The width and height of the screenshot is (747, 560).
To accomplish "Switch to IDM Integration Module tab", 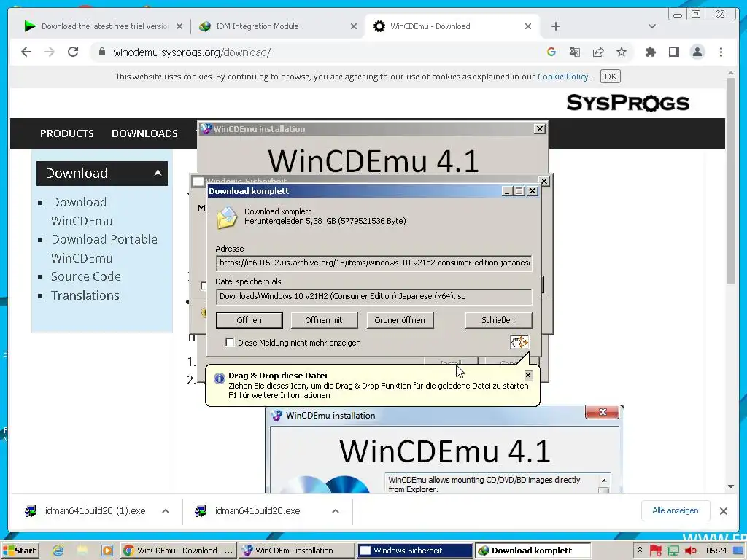I will (278, 26).
